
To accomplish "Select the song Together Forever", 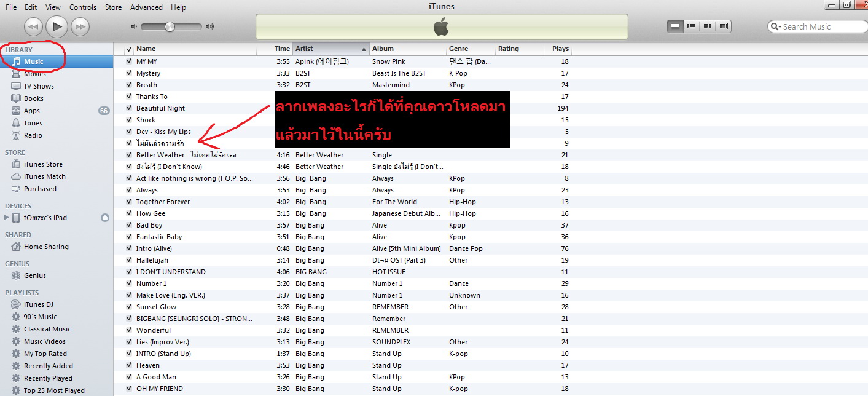I will pos(163,202).
